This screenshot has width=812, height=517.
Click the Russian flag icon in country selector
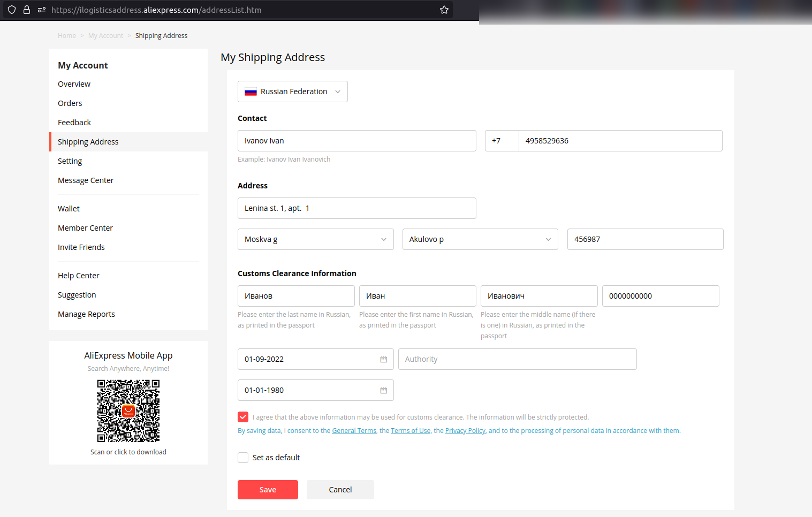[251, 92]
